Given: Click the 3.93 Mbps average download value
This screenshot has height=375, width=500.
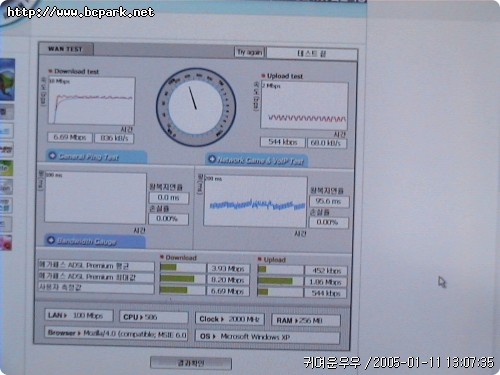Looking at the screenshot, I should tap(228, 268).
